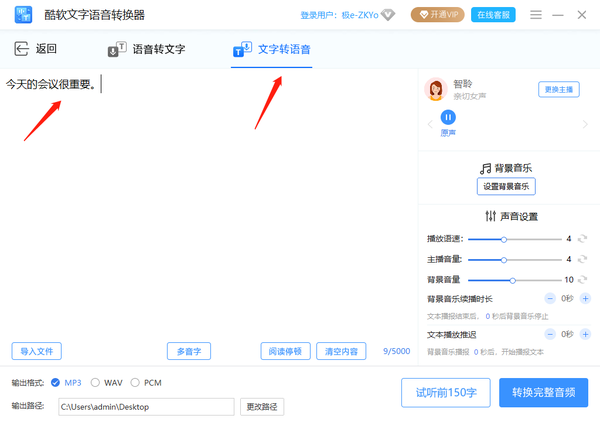Click the 播放语速 slider
Viewport: 600px width, 422px height.
pyautogui.click(x=515, y=239)
